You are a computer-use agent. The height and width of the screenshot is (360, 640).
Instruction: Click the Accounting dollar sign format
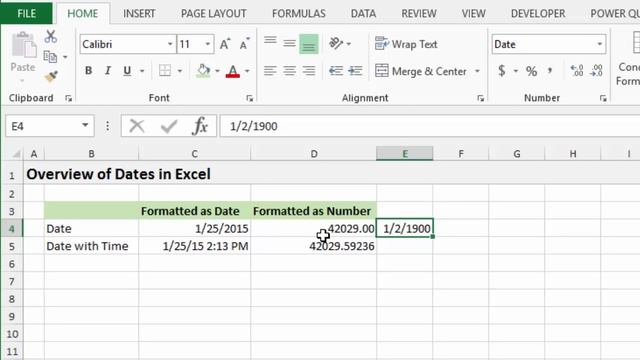coord(502,71)
